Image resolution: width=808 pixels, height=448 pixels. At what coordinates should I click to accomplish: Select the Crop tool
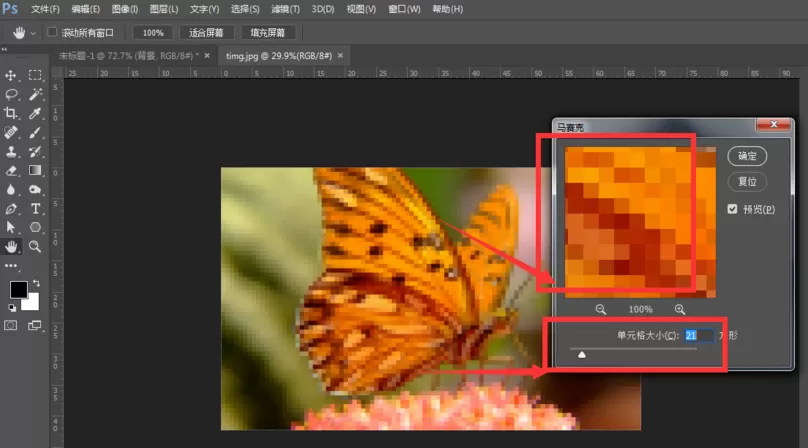coord(10,113)
